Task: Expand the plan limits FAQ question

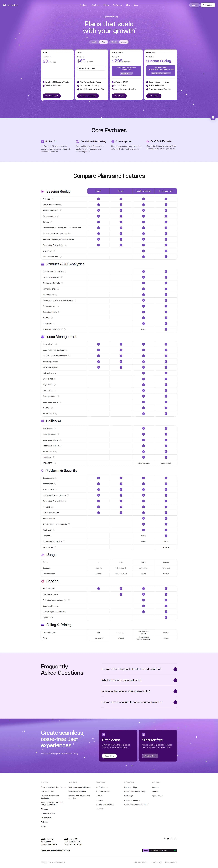Action: (175, 680)
